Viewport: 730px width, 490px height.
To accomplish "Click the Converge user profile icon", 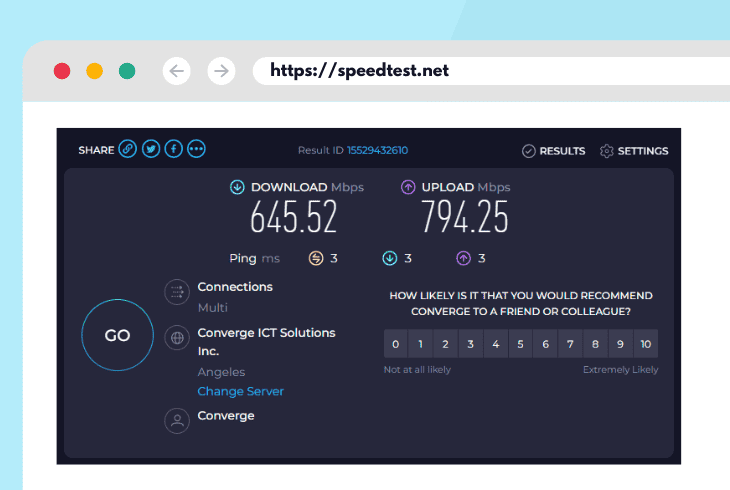I will pos(177,421).
